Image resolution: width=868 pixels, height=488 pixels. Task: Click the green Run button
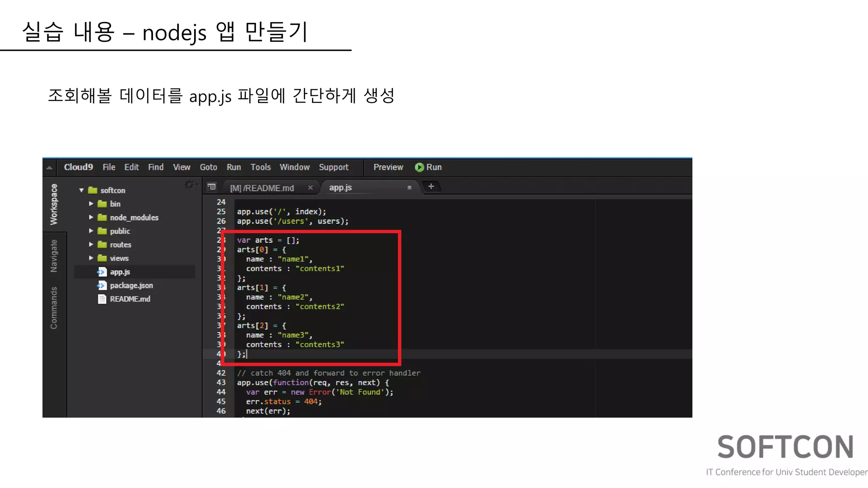tap(428, 167)
